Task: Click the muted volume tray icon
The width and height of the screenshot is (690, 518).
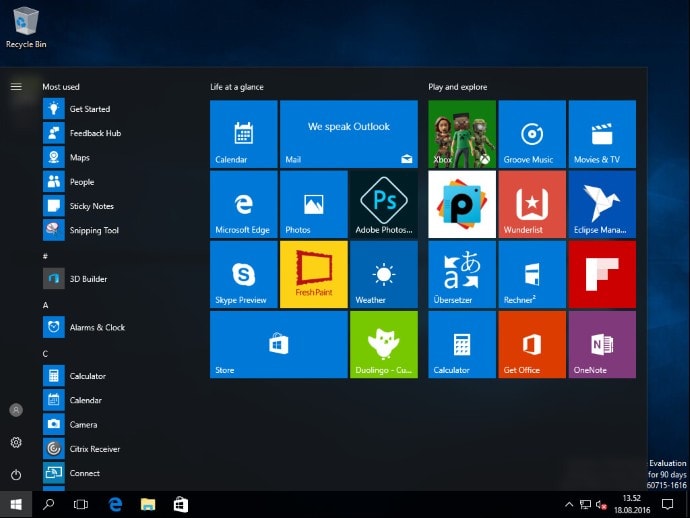Action: [x=601, y=505]
